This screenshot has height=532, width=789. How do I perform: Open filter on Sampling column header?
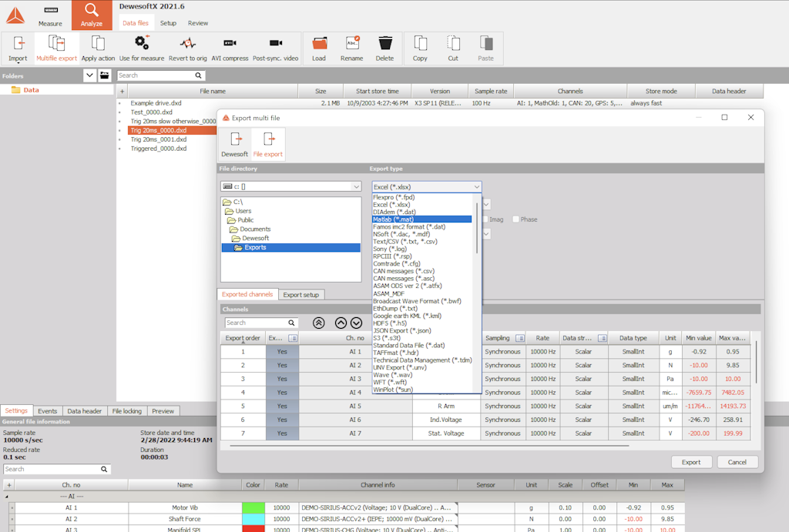coord(520,339)
